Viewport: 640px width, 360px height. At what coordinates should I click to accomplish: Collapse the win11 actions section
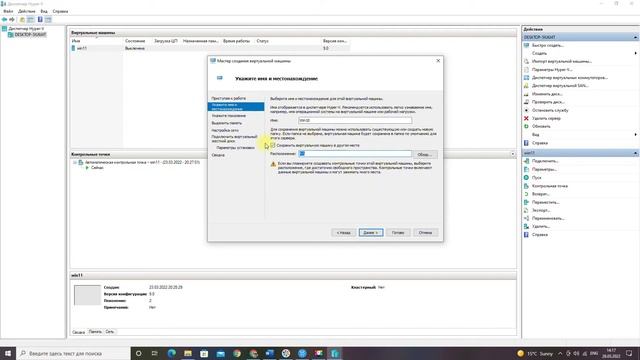coord(635,153)
